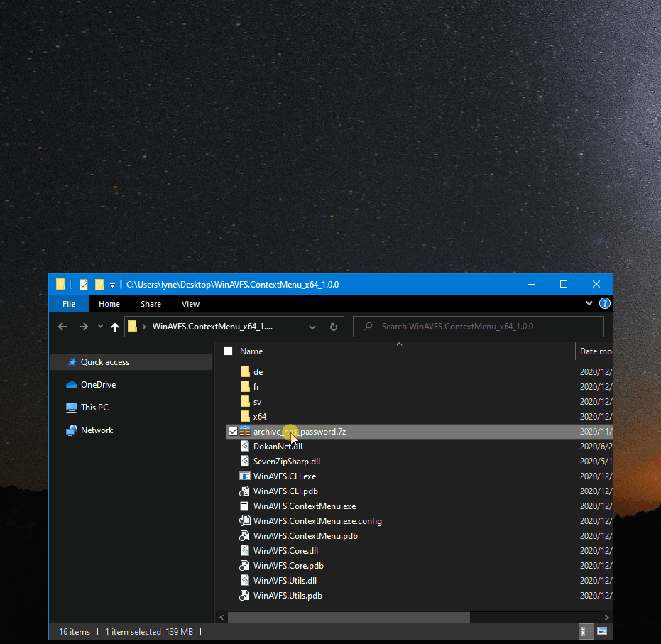Select the sv folder
Screen dimensions: 661x644
pos(257,402)
